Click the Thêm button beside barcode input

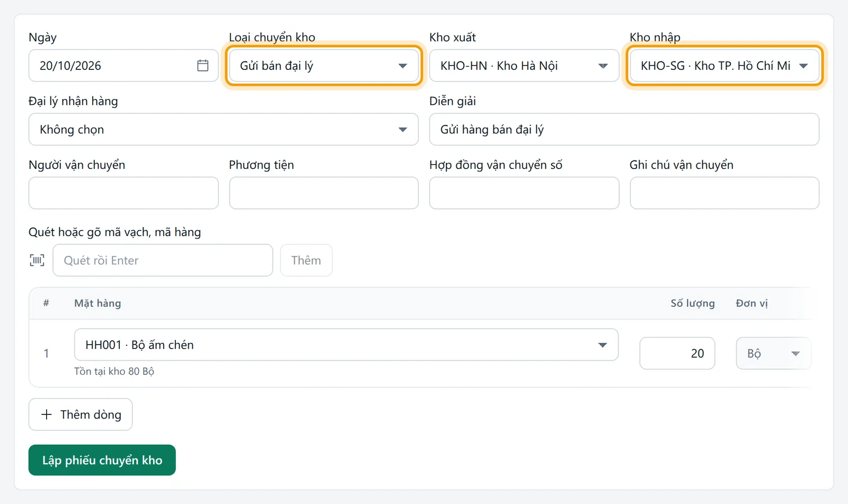click(x=306, y=260)
